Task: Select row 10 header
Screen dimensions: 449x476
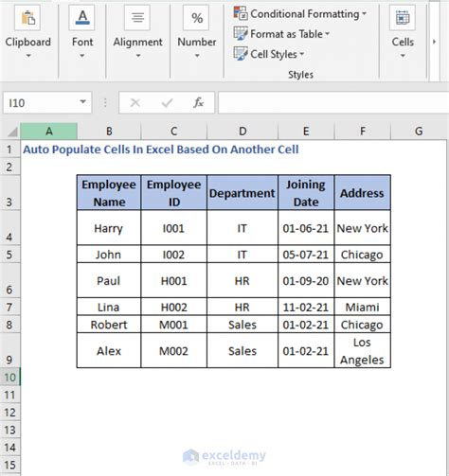Action: [x=9, y=377]
